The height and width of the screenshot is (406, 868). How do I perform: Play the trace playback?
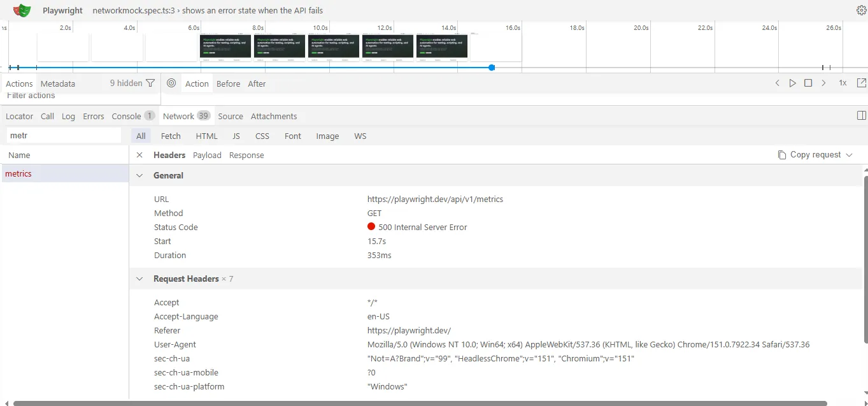[793, 83]
